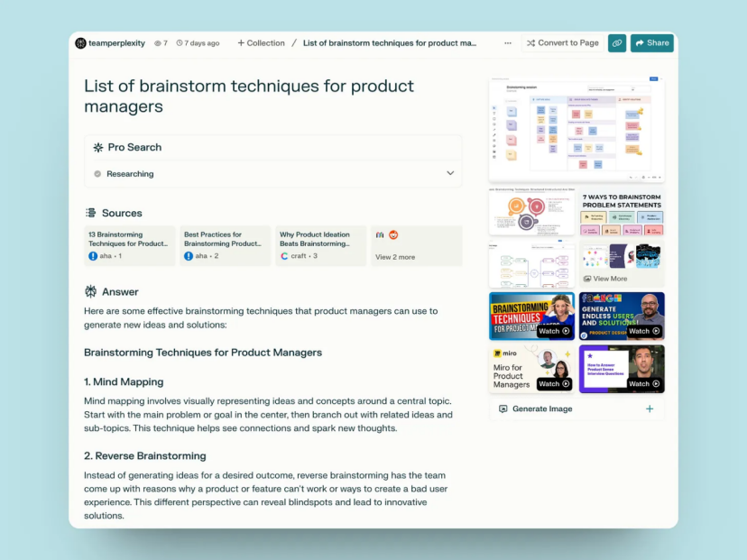747x560 pixels.
Task: Click the Sources list icon
Action: 90,213
